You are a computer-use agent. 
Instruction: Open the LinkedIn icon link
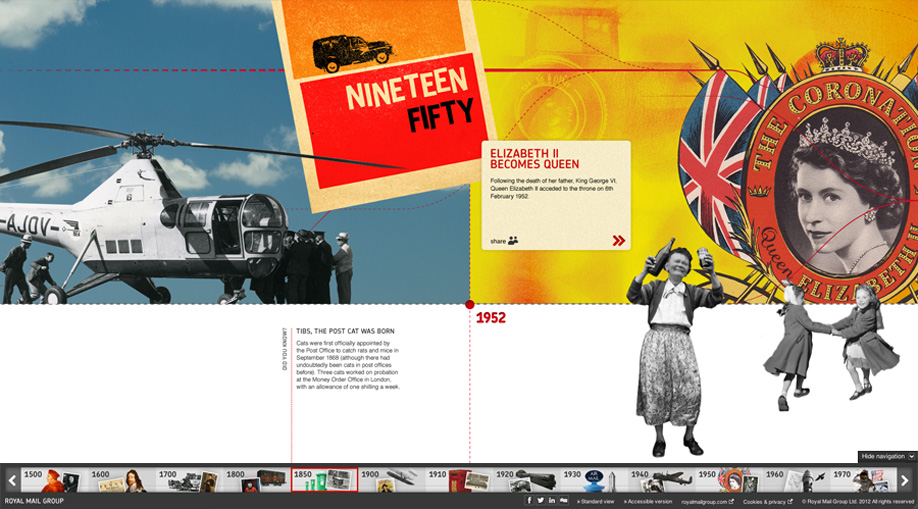552,500
